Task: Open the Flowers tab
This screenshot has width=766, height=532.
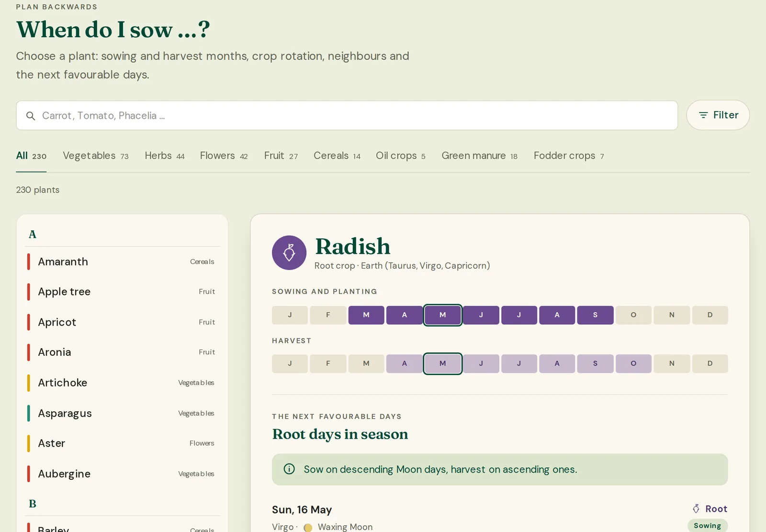Action: tap(224, 156)
